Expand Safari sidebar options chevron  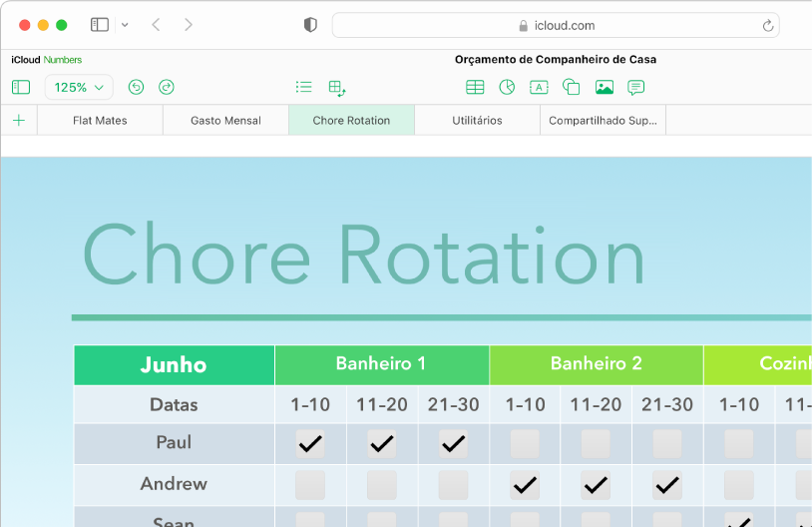124,25
